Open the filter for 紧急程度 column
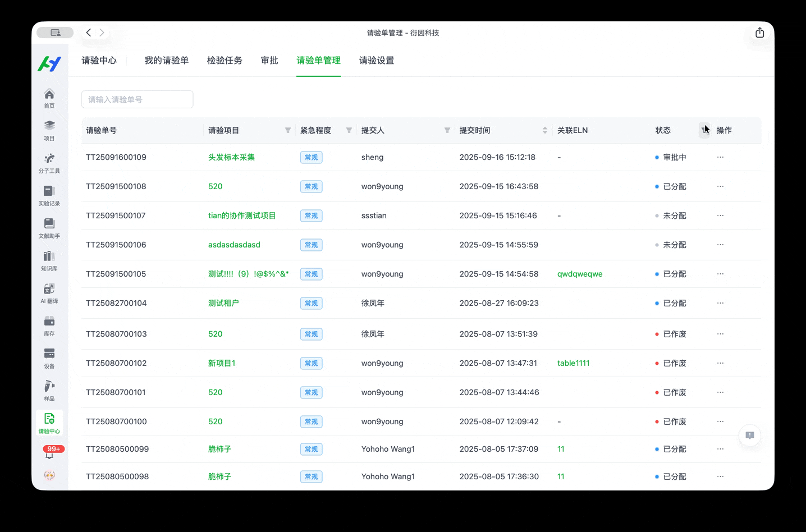This screenshot has width=806, height=532. (x=349, y=130)
